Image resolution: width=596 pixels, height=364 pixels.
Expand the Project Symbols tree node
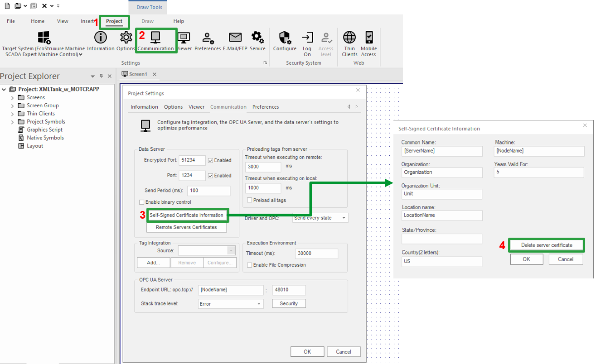[12, 122]
